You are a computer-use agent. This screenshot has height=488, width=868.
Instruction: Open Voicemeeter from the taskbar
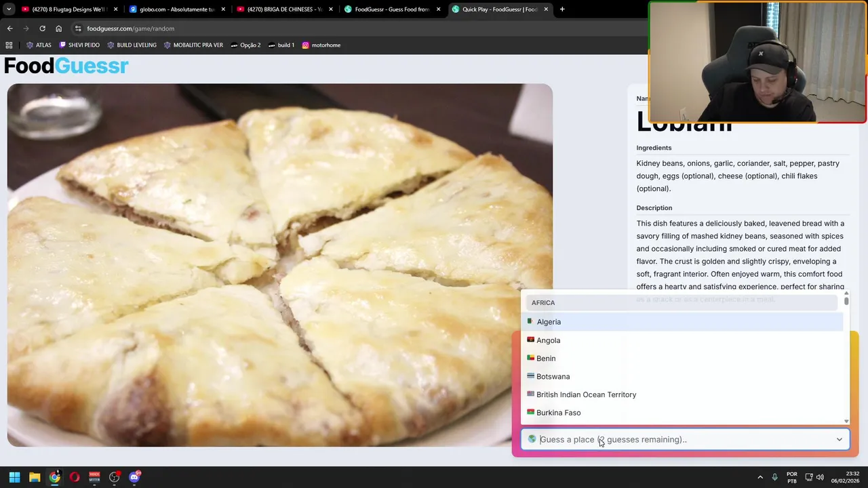94,477
